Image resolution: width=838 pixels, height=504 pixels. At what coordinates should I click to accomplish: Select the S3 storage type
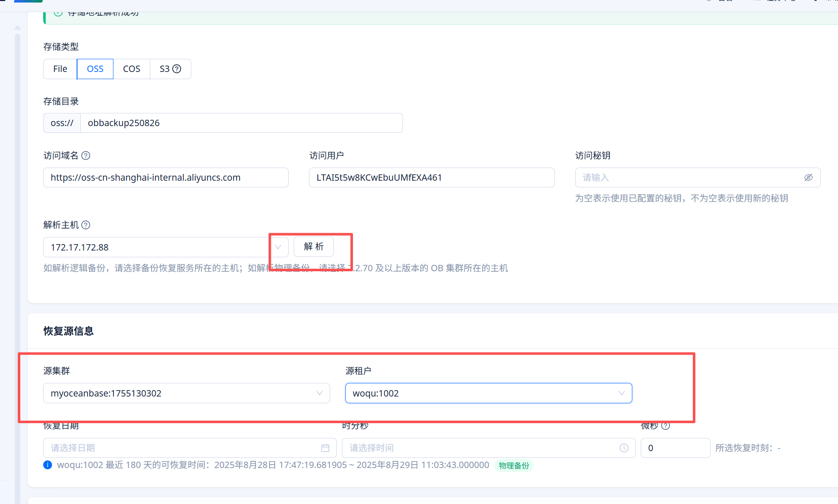[x=170, y=69]
